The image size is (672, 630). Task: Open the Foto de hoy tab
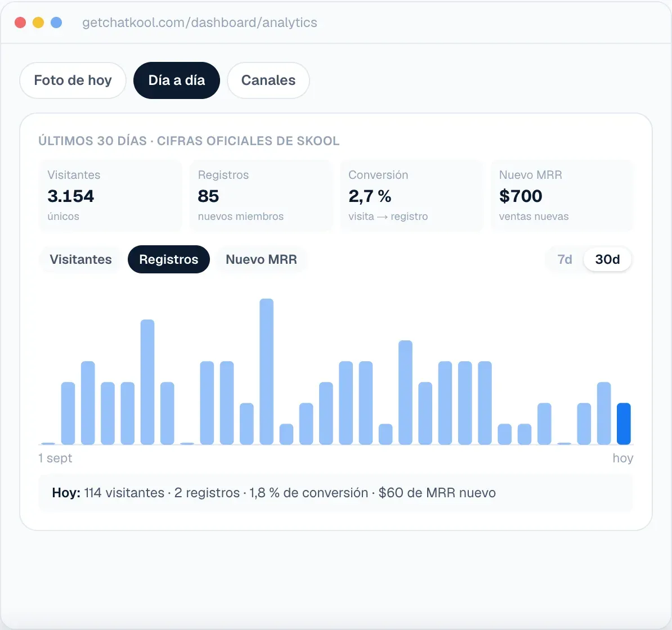[x=73, y=80]
